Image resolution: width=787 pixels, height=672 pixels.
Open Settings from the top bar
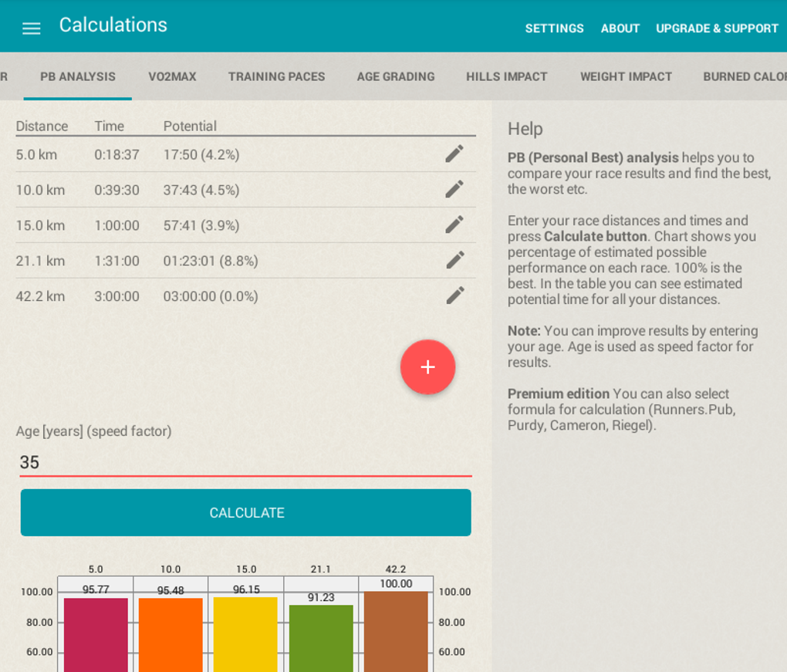coord(554,29)
